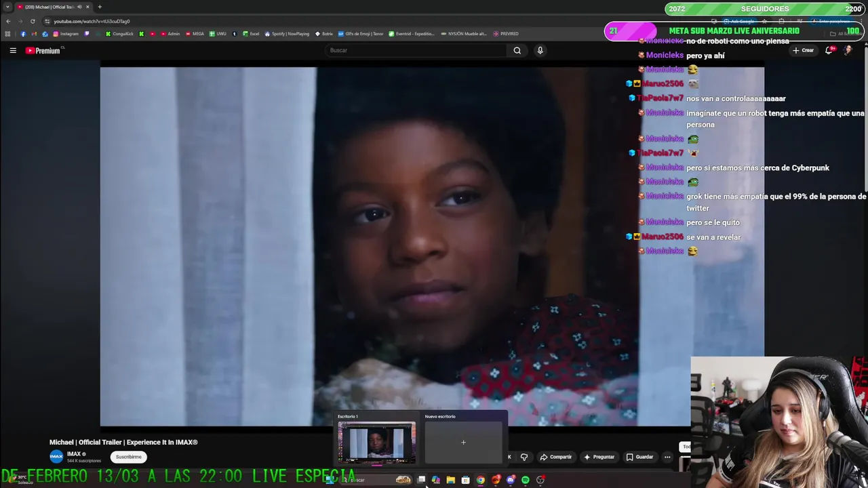868x488 pixels.
Task: Open the Tumblr bookmark icon
Action: coord(234,34)
